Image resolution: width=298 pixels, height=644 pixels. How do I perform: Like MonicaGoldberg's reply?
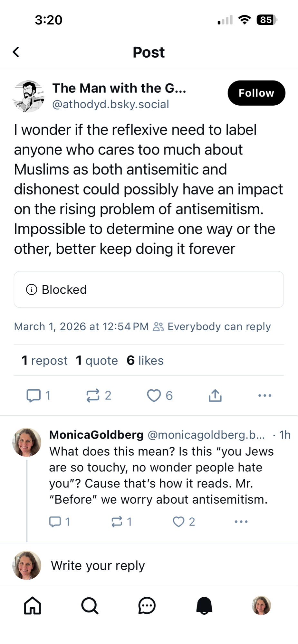click(x=178, y=522)
